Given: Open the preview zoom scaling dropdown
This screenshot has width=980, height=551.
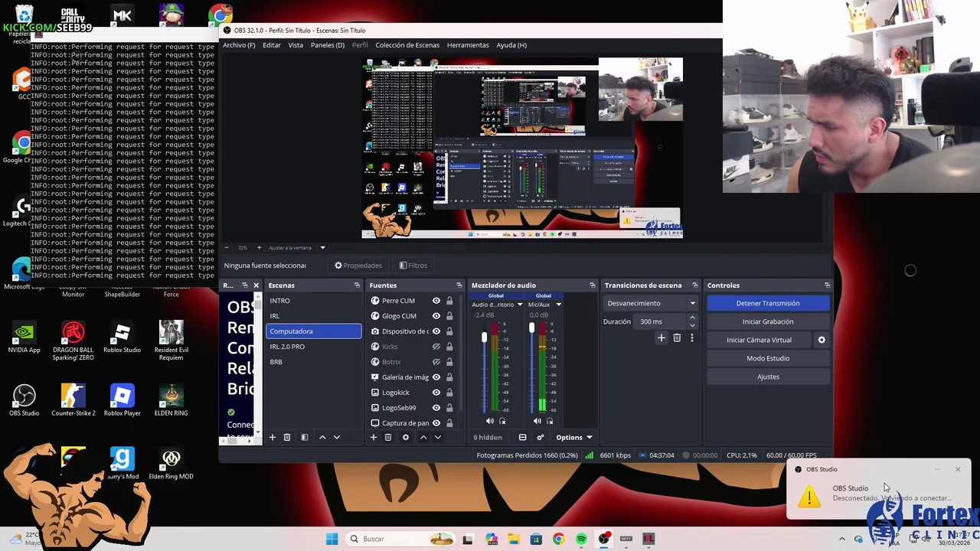Looking at the screenshot, I should point(322,248).
